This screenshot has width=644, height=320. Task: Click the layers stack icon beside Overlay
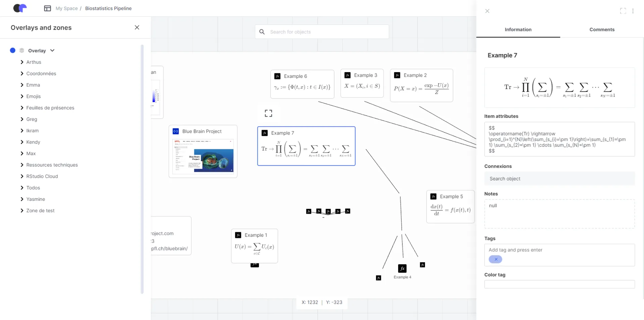22,50
